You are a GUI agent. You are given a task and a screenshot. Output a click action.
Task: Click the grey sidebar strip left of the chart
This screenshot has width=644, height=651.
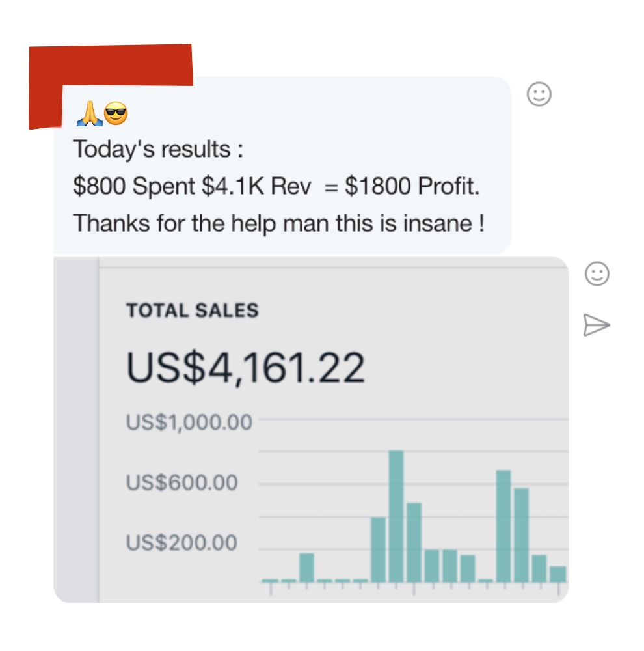click(75, 430)
